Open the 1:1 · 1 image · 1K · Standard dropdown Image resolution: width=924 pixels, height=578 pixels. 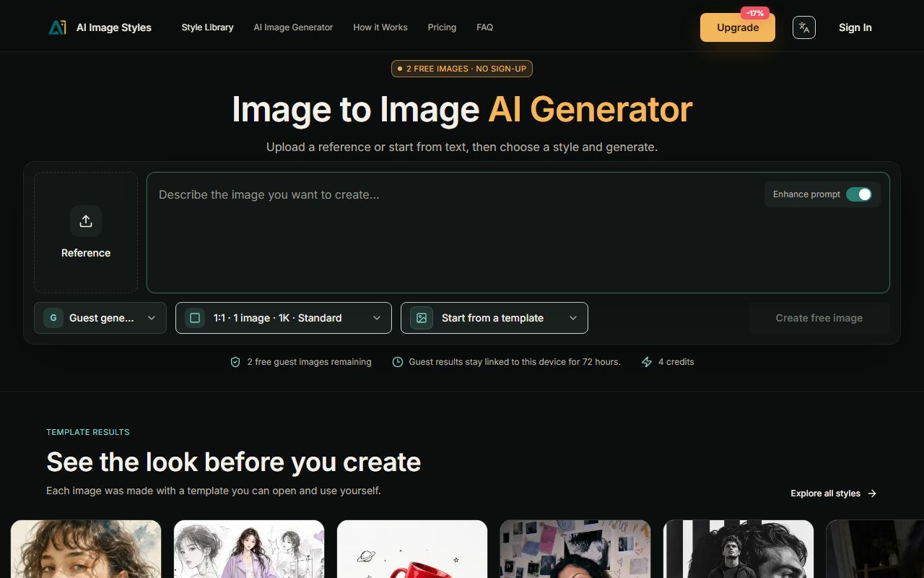click(284, 318)
